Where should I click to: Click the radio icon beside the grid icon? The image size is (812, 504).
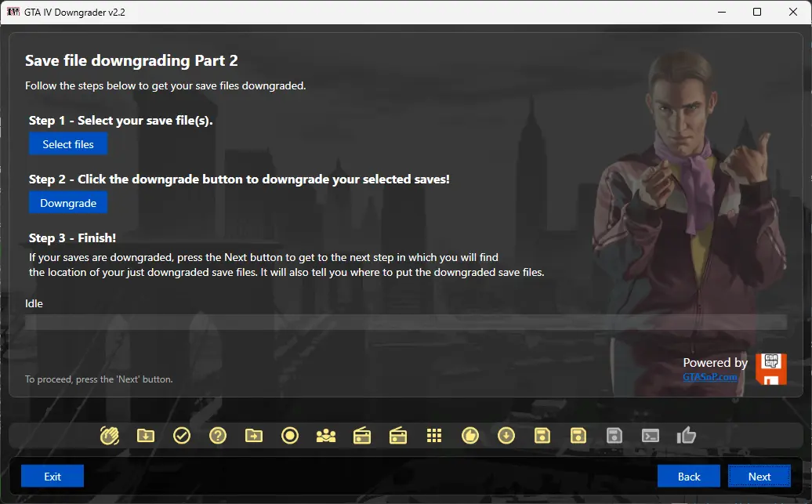tap(398, 436)
